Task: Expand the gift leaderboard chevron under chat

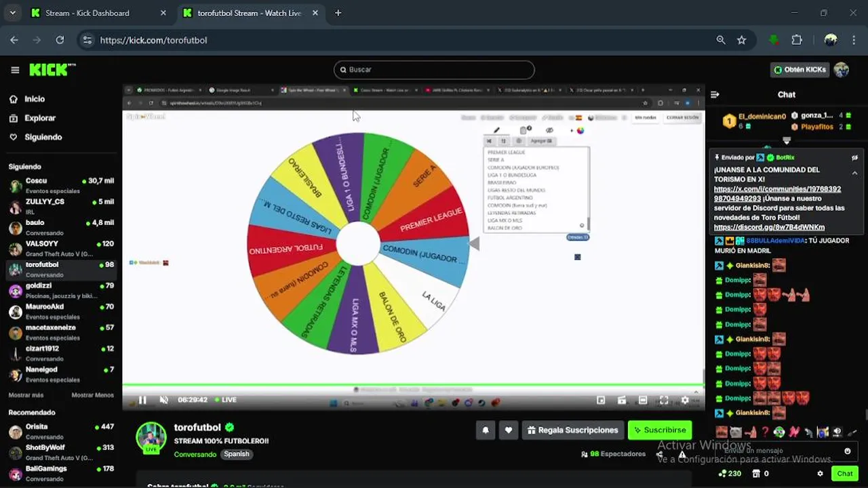Action: click(787, 141)
